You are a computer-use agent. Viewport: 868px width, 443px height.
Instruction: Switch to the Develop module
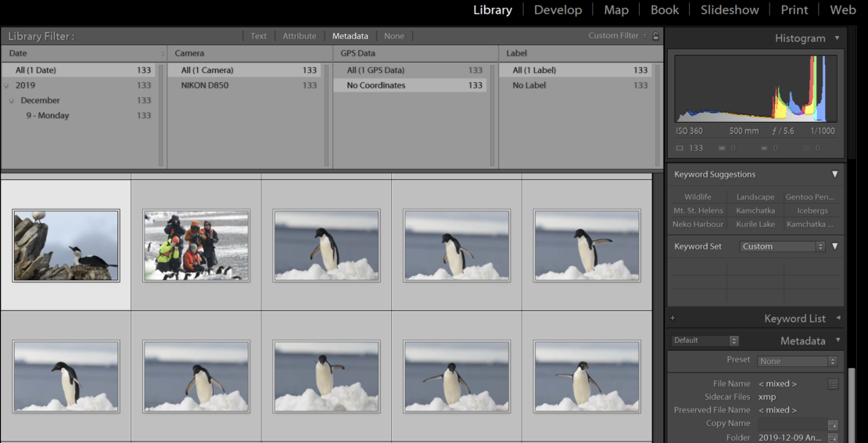point(558,10)
